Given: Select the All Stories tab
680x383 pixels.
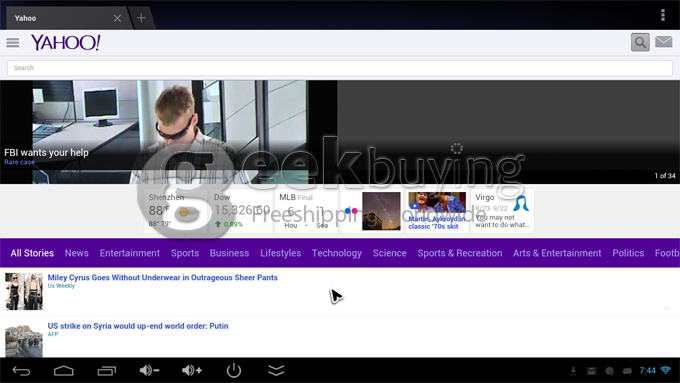Looking at the screenshot, I should click(x=32, y=253).
